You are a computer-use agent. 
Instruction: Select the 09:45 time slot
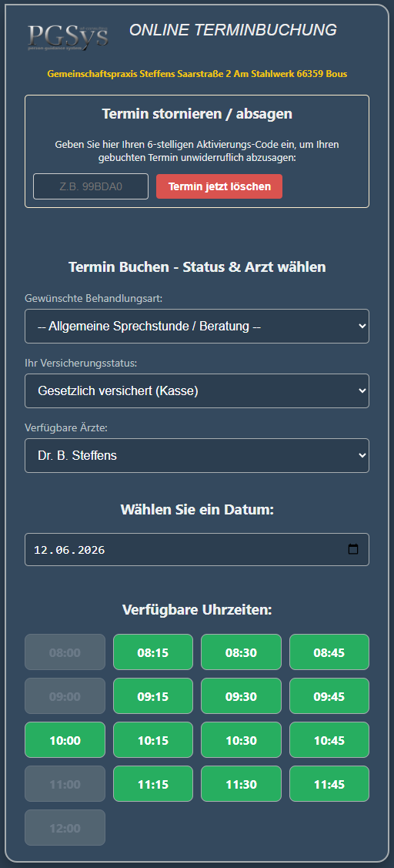tap(329, 696)
